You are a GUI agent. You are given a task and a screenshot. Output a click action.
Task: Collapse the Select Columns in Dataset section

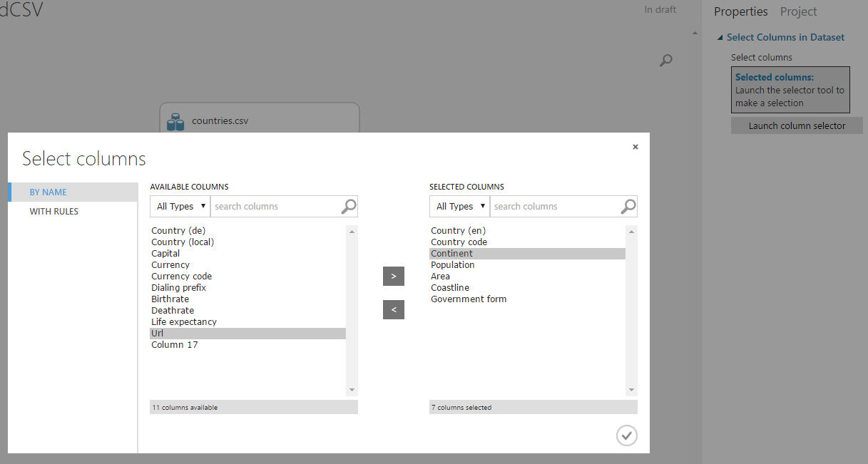(720, 37)
